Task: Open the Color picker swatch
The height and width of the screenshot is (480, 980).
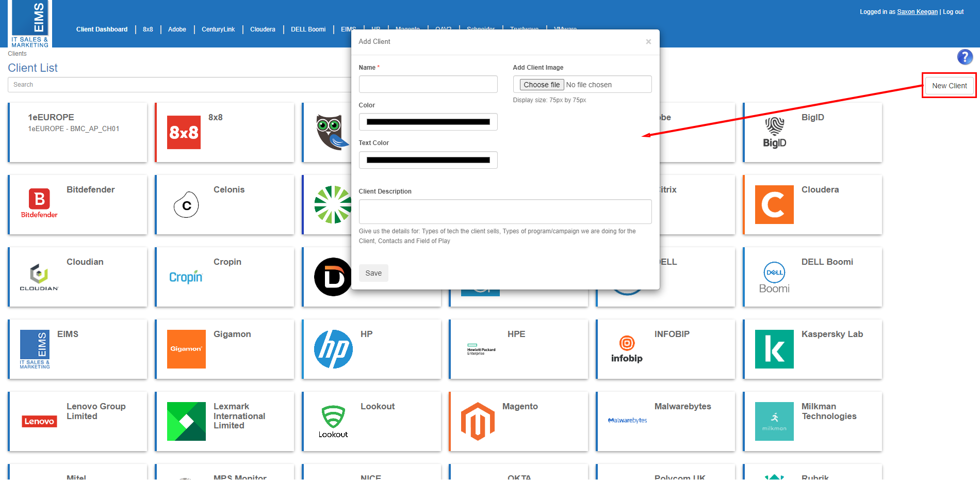Action: (428, 122)
